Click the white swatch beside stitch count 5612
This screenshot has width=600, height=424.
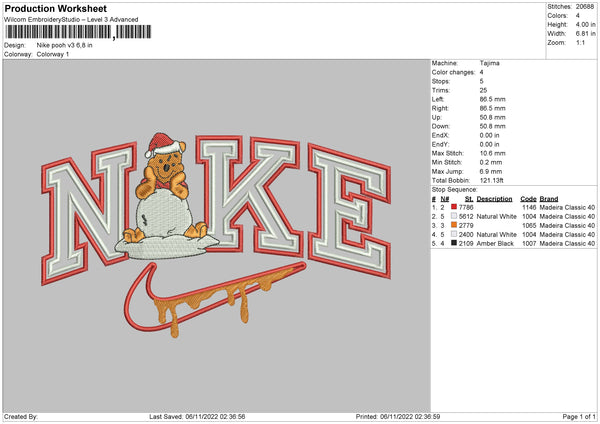pyautogui.click(x=454, y=216)
